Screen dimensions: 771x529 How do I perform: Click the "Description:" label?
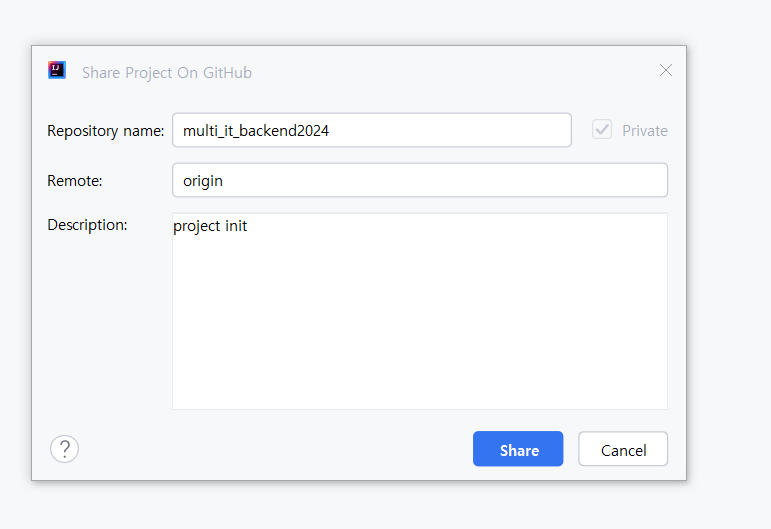click(x=88, y=225)
